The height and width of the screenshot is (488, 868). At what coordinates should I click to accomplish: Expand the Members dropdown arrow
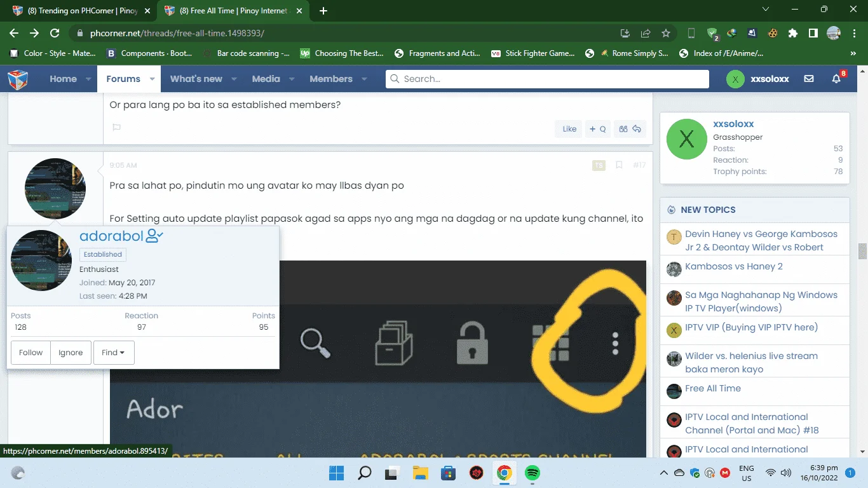pos(364,79)
